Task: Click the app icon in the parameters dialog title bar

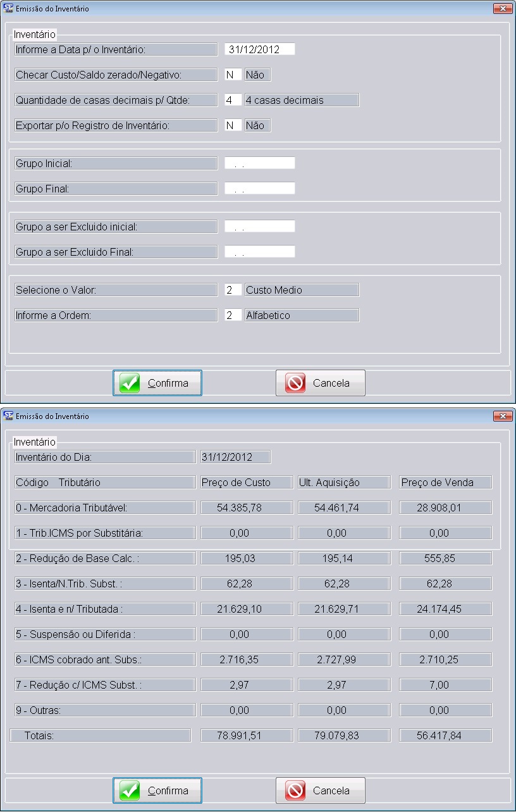Action: (9, 9)
